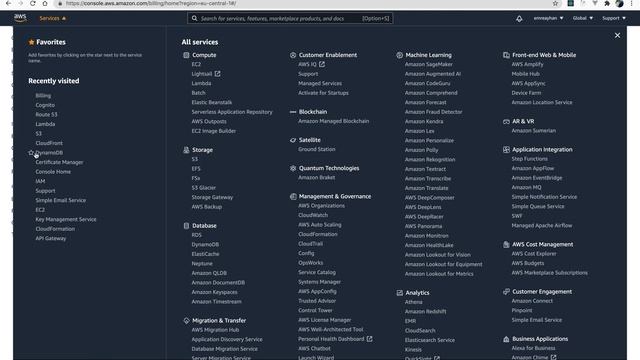Open Route 53 from recently visited

(46, 115)
